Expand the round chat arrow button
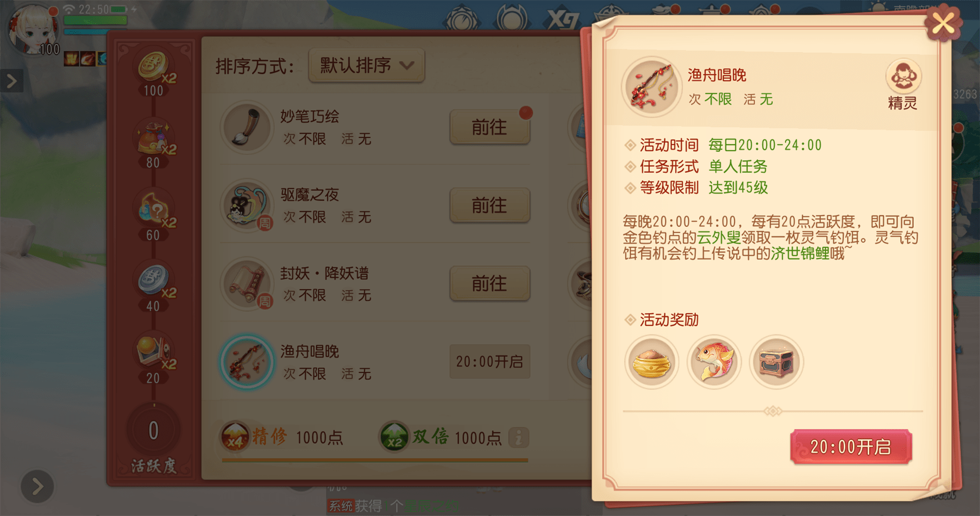The image size is (980, 516). [x=37, y=487]
